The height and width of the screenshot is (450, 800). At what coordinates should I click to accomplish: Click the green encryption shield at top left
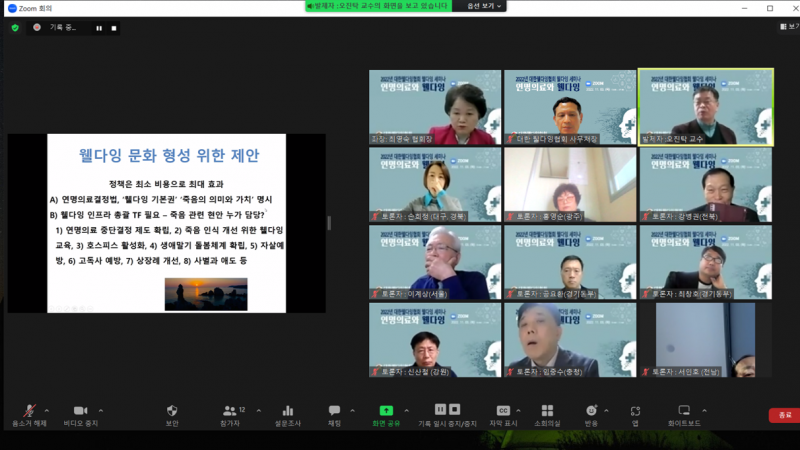[x=15, y=28]
